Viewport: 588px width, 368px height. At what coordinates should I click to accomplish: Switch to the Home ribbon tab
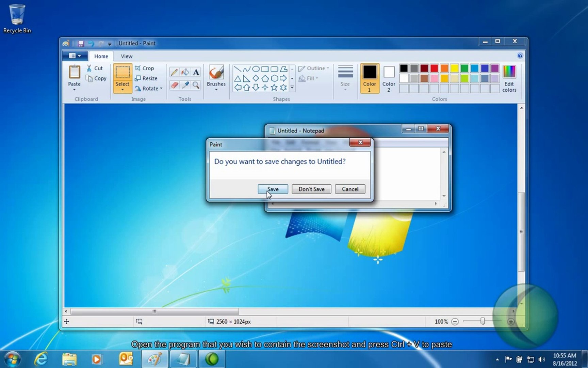(x=101, y=56)
